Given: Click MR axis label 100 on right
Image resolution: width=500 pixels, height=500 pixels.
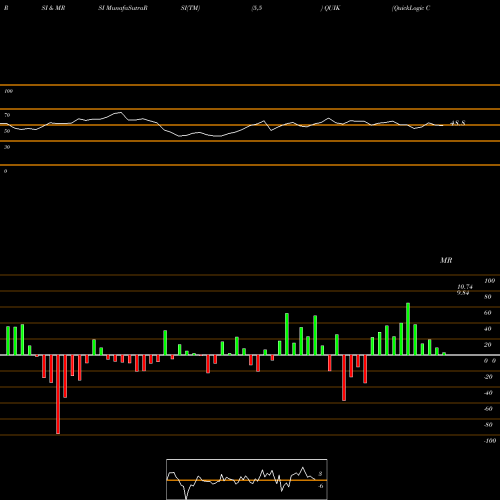Looking at the screenshot, I should (489, 281).
